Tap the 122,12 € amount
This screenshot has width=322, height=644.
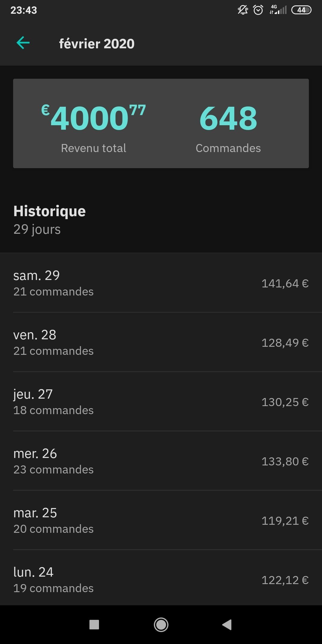[285, 580]
